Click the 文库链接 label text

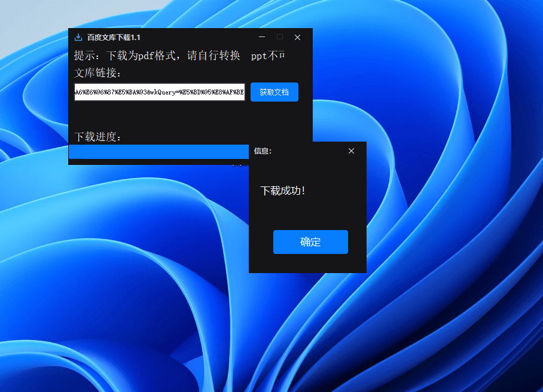(x=96, y=72)
